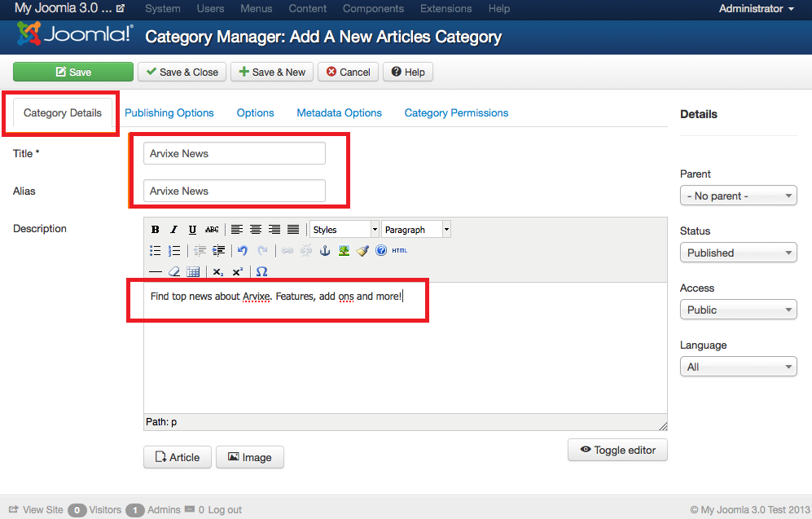The height and width of the screenshot is (519, 812).
Task: Redo the editor action
Action: [x=262, y=251]
